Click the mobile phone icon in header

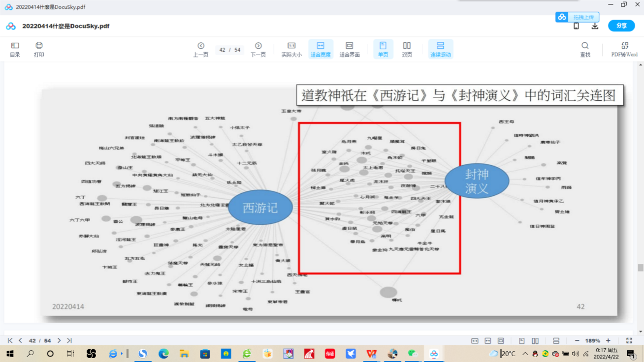click(x=576, y=26)
